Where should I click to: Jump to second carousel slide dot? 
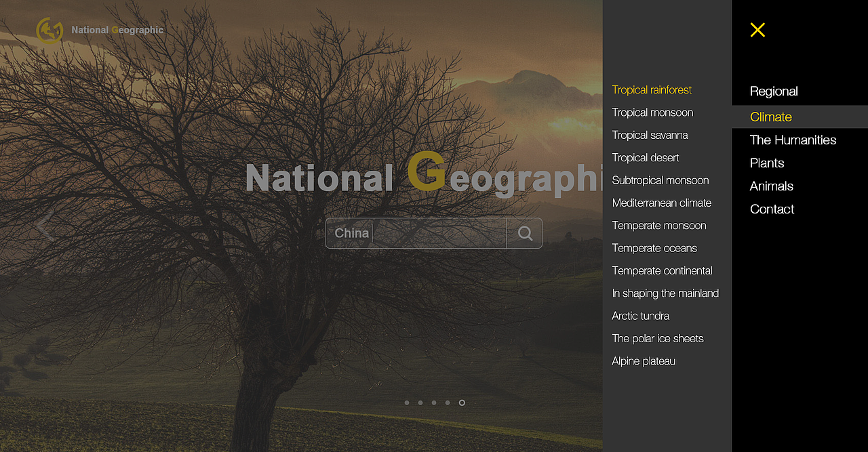(420, 403)
